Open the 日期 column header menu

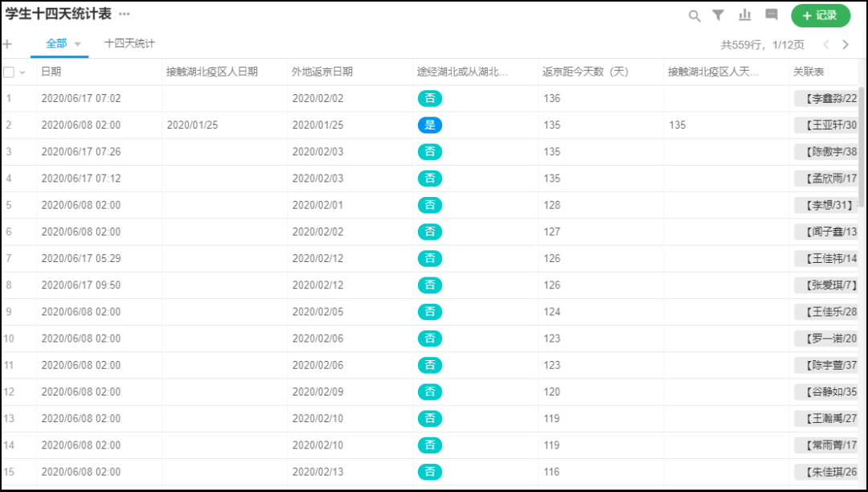pos(51,72)
